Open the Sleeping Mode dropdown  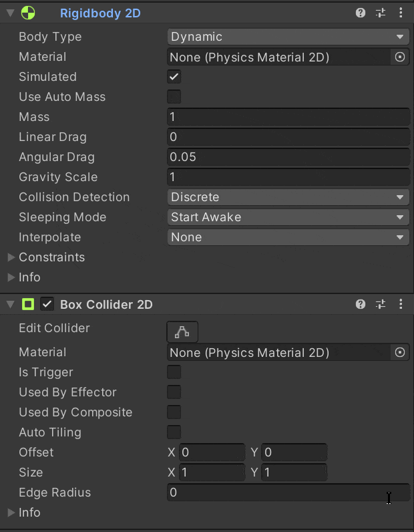click(x=288, y=217)
